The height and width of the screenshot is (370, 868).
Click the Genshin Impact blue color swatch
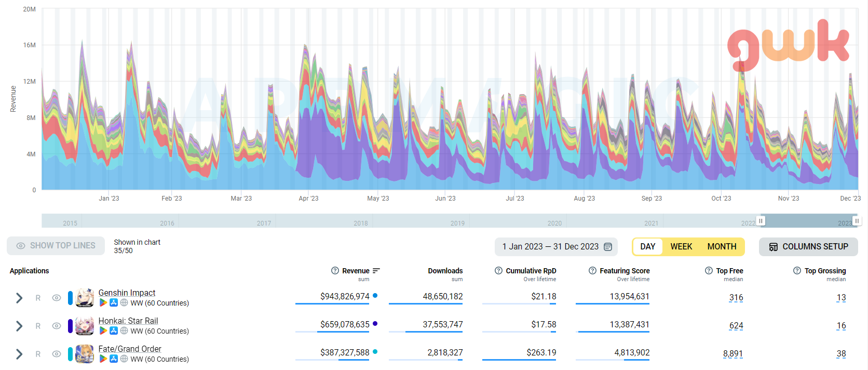click(70, 298)
